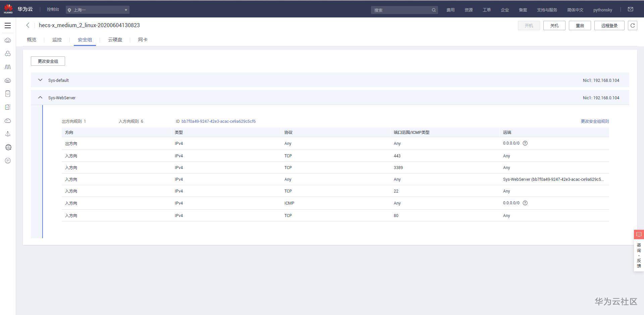Image resolution: width=644 pixels, height=315 pixels.
Task: Click the three-circle cluster sidebar icon
Action: [x=8, y=54]
